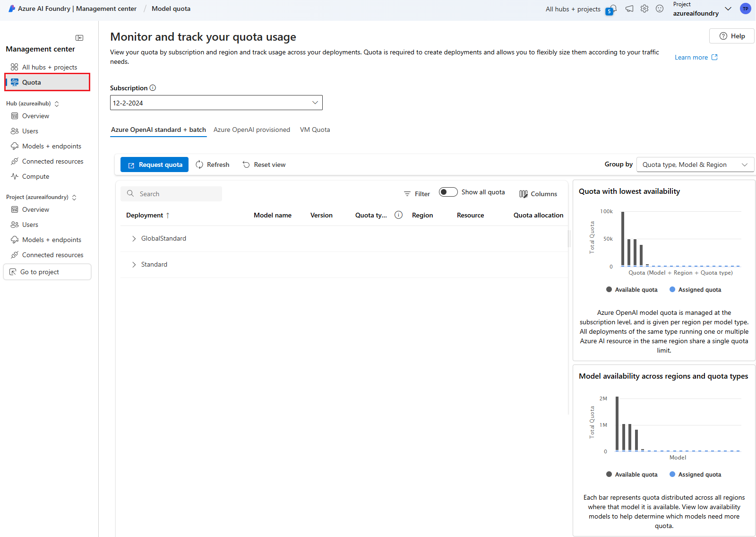Open the Subscription dropdown
Viewport: 756px width, 537px height.
(x=216, y=103)
